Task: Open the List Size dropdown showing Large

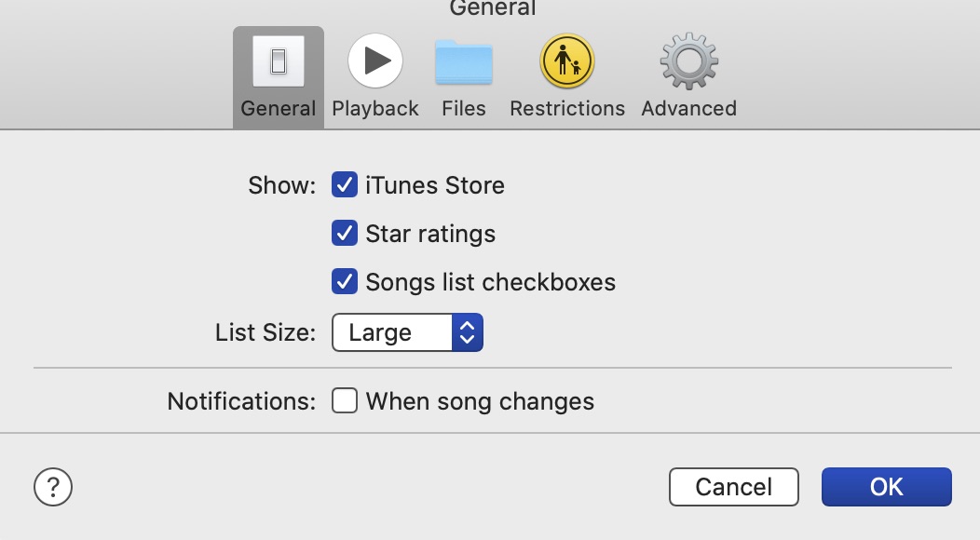Action: pos(392,332)
